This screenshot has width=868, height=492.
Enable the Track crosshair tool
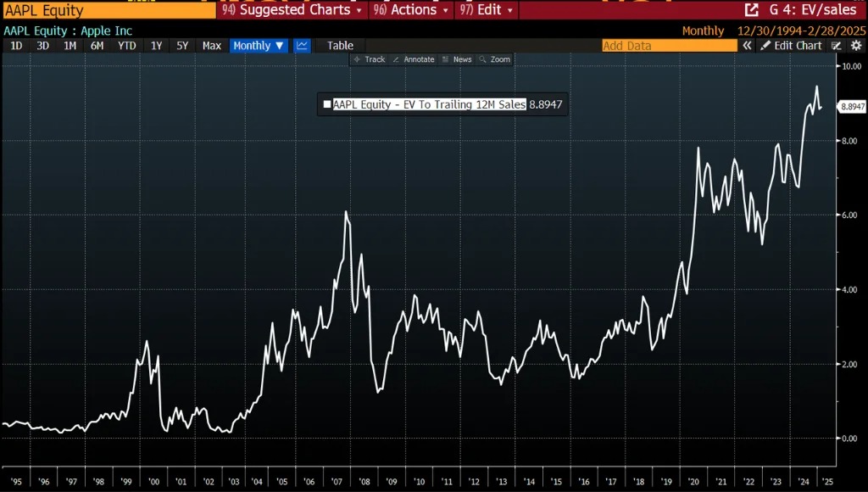coord(369,59)
